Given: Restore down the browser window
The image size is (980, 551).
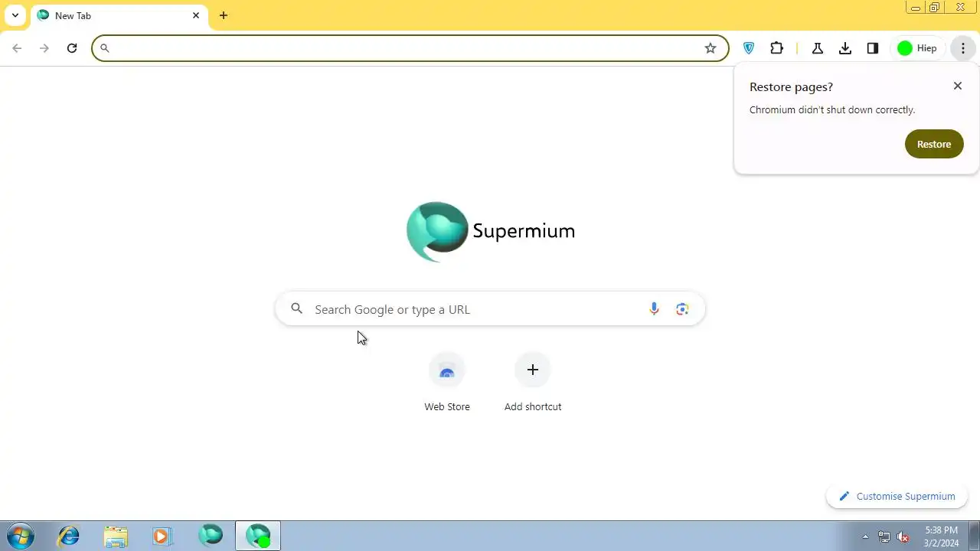Looking at the screenshot, I should [x=934, y=8].
